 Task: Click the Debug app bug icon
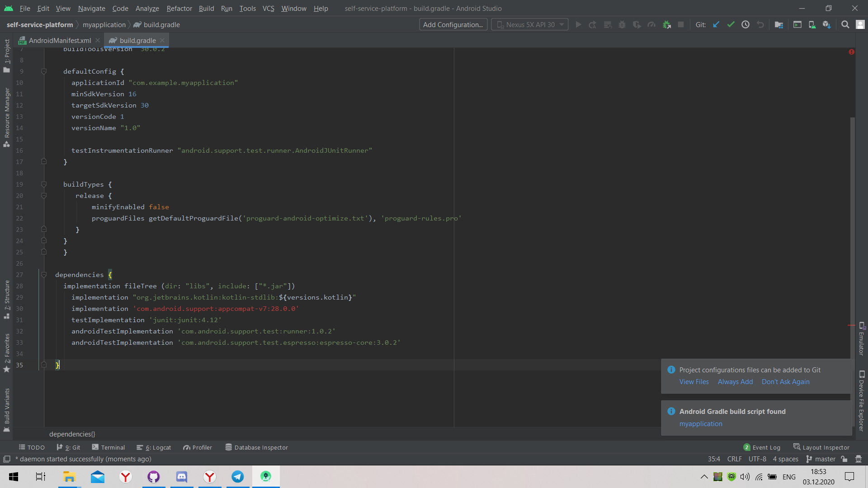pos(622,25)
